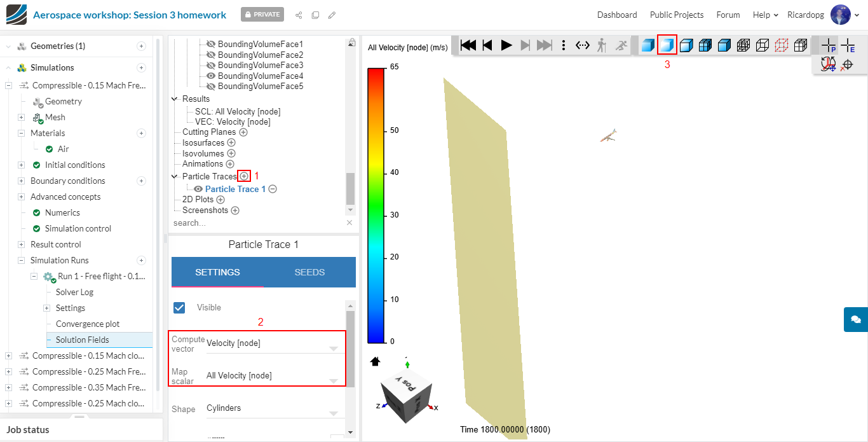The image size is (868, 442).
Task: Add a new Isovolume
Action: (231, 153)
